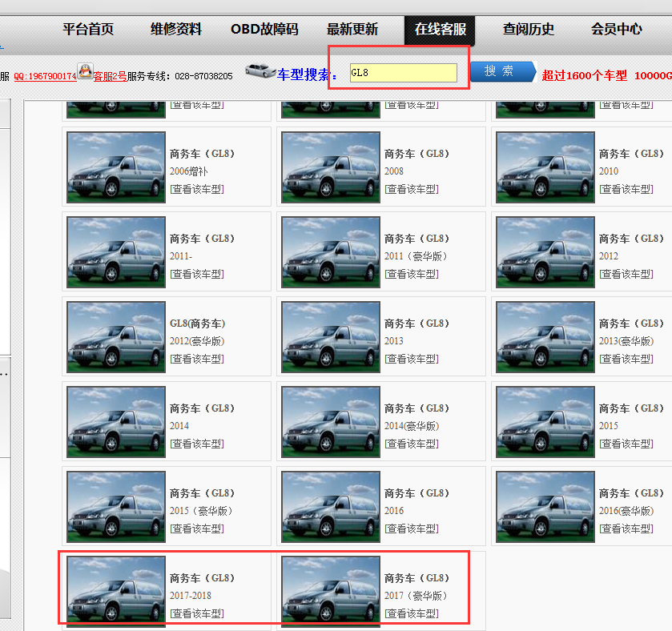Image resolution: width=672 pixels, height=631 pixels.
Task: Open thumbnail for GL8 2012
Action: pyautogui.click(x=545, y=252)
